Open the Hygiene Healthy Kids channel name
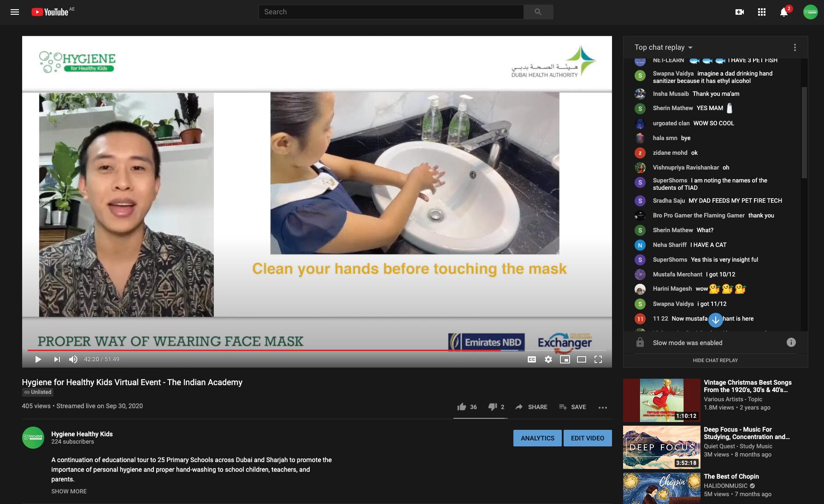The width and height of the screenshot is (824, 504). click(x=82, y=434)
